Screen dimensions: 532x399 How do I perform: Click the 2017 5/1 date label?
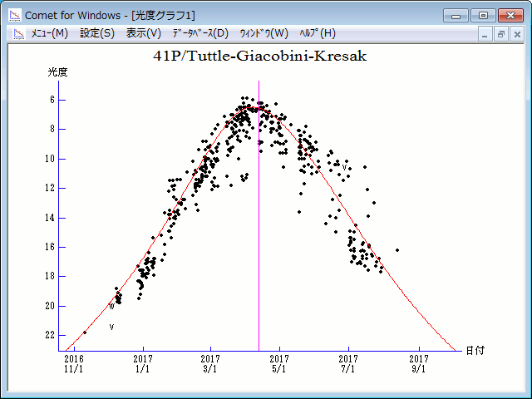(x=279, y=363)
